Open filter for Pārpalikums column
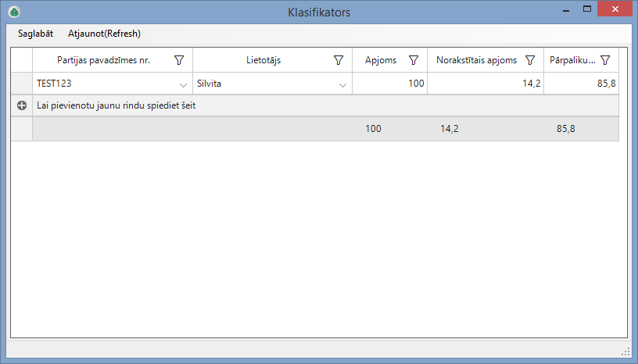 click(604, 60)
